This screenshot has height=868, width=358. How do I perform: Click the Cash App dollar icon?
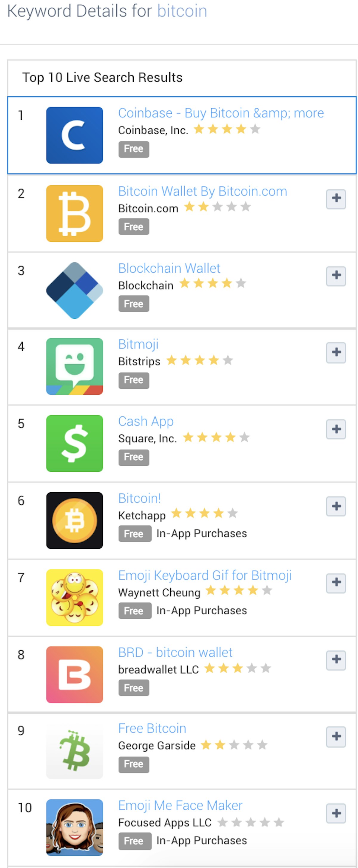pos(74,443)
